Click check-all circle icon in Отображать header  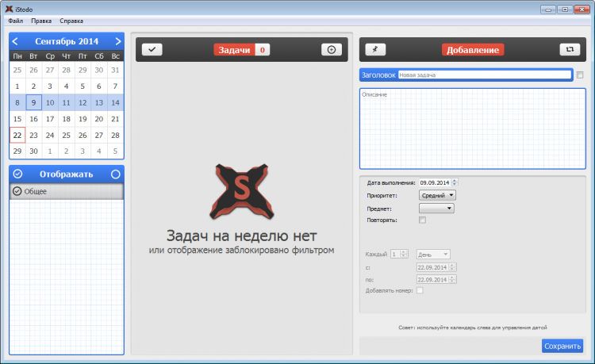17,174
